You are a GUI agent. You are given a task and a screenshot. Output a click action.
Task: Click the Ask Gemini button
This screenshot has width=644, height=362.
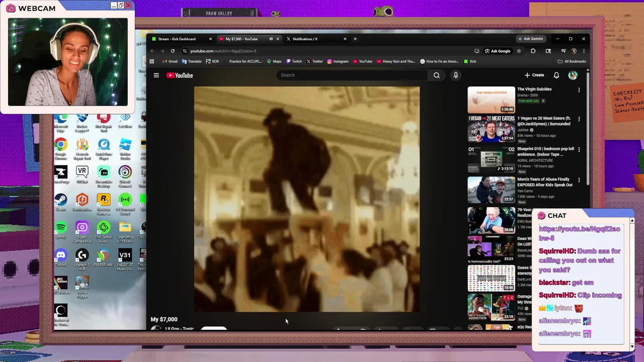(530, 39)
